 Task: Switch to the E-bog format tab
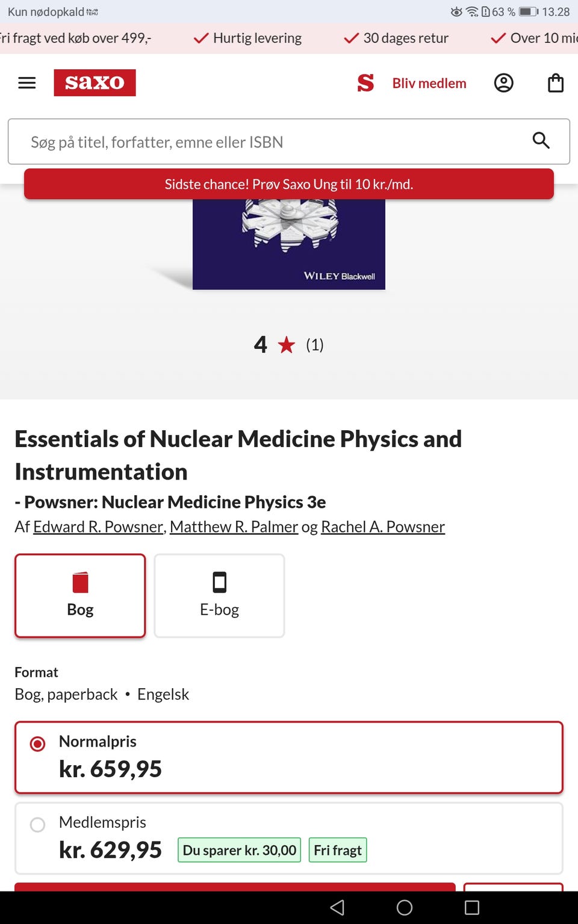click(x=219, y=596)
